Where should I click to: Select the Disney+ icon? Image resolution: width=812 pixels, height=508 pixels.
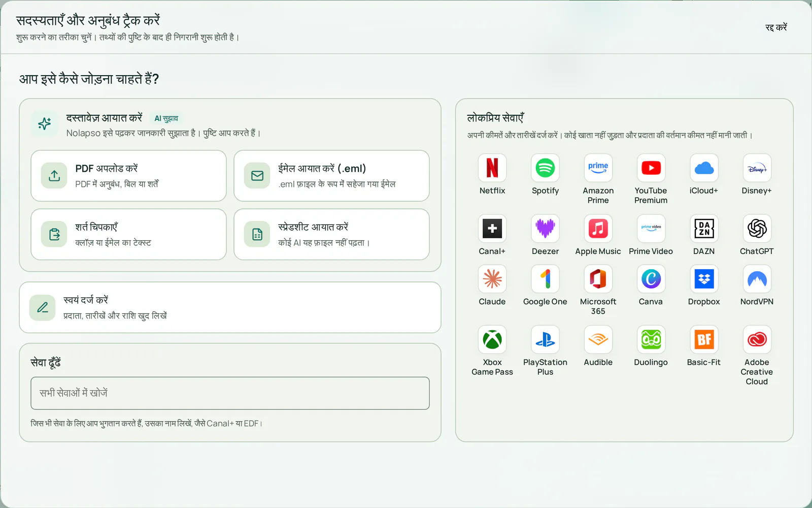(757, 168)
